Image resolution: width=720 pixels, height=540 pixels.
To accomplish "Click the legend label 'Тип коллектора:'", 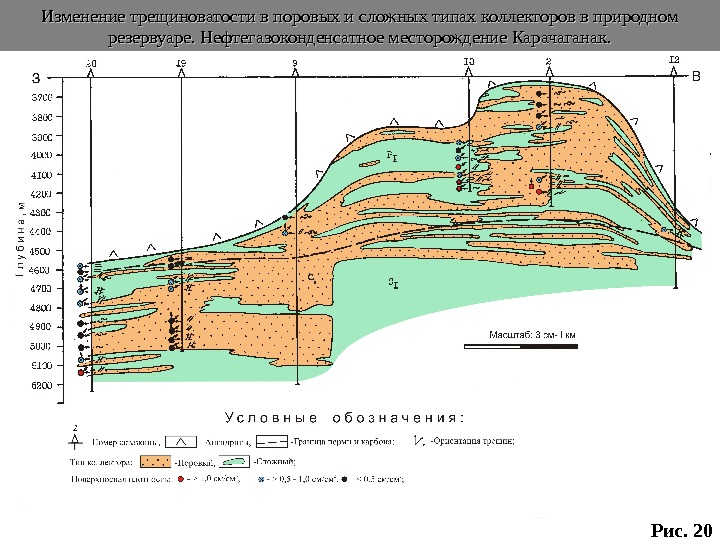I will coord(101,462).
